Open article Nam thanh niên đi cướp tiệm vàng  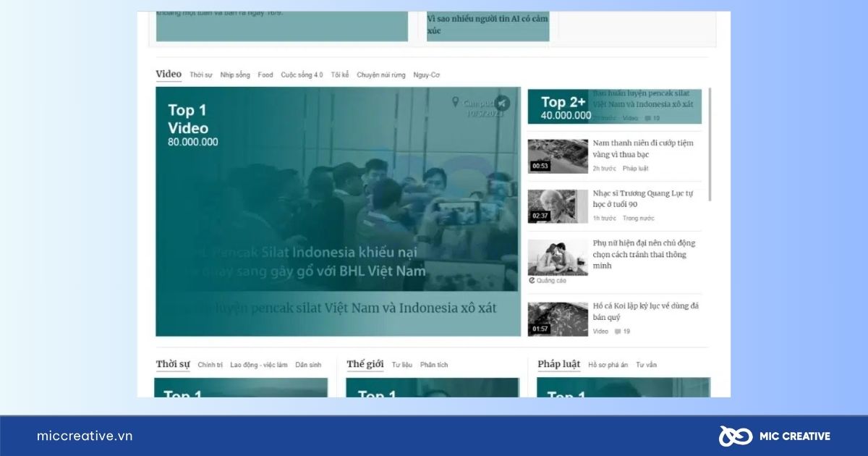point(643,148)
